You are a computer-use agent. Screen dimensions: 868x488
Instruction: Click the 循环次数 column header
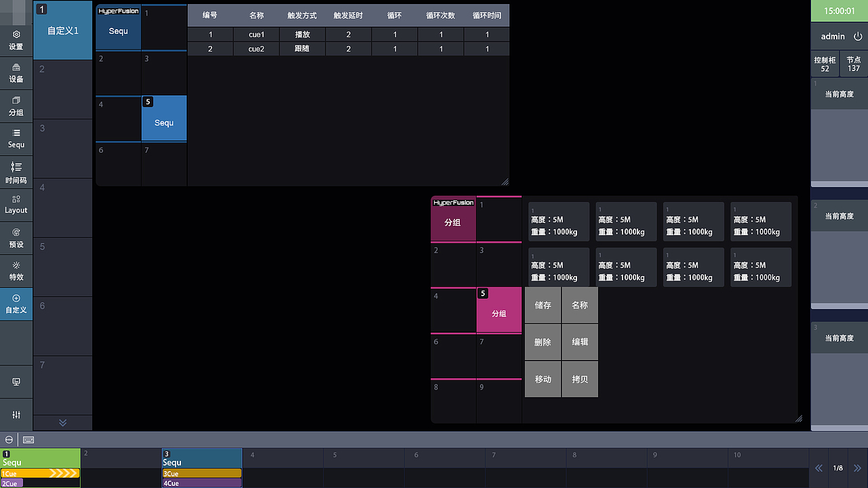pos(441,16)
